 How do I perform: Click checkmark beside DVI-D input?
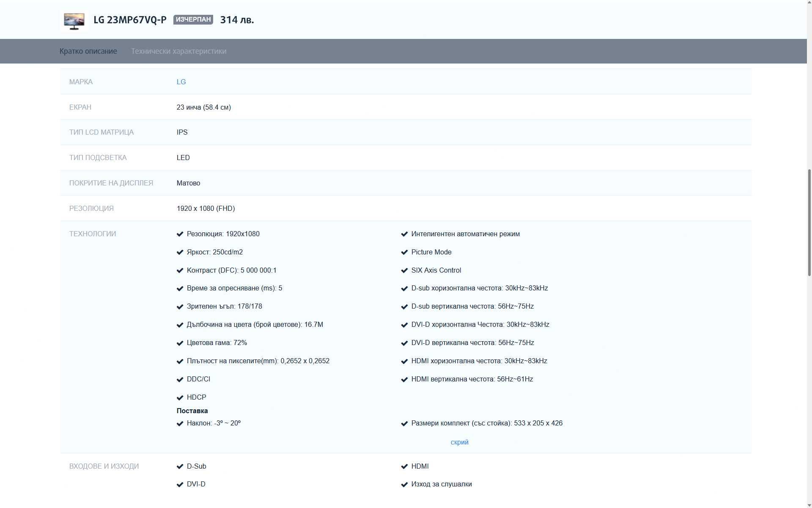(180, 484)
